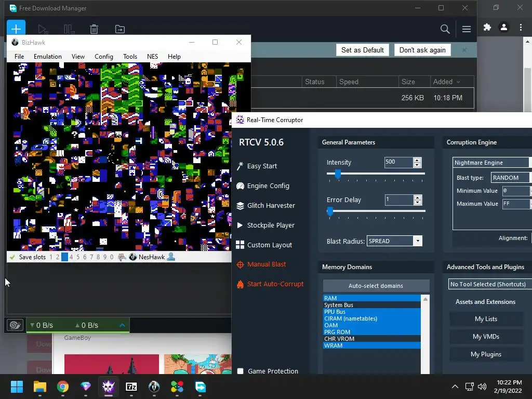532x399 pixels.
Task: Open the browser profile icon
Action: coord(504,27)
